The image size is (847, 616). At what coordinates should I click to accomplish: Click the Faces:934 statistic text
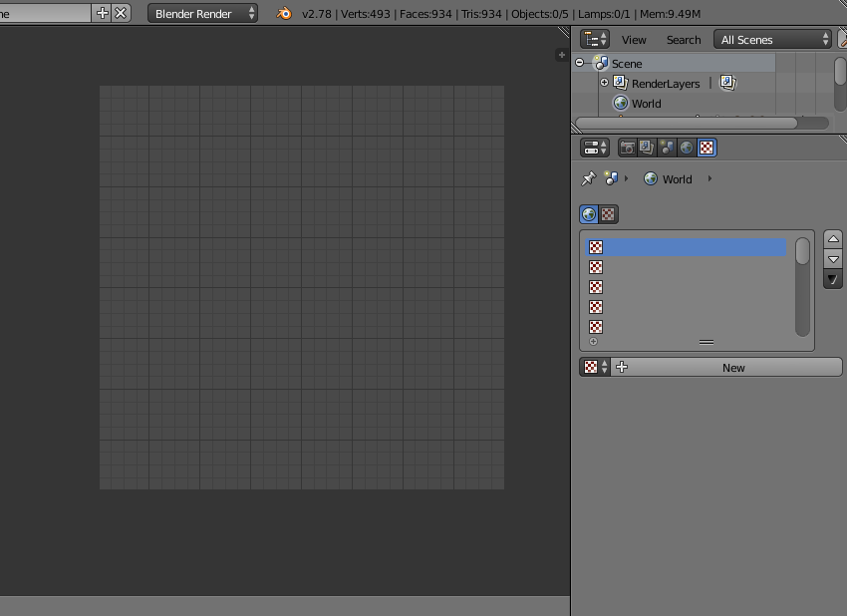pyautogui.click(x=425, y=14)
